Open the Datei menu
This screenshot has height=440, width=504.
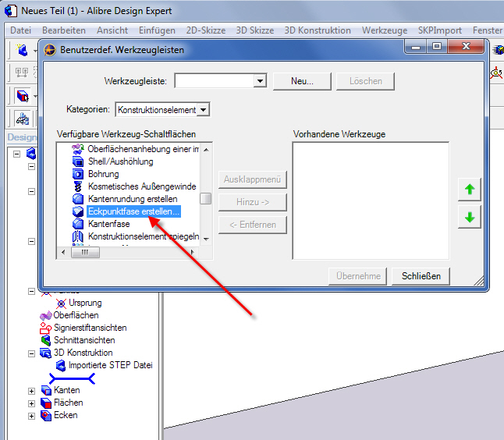(20, 30)
